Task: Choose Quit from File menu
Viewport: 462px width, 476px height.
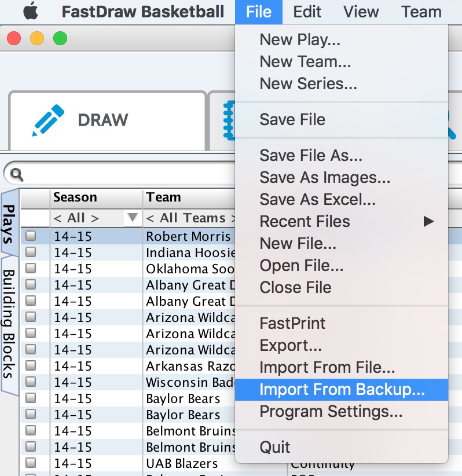Action: coord(342,447)
